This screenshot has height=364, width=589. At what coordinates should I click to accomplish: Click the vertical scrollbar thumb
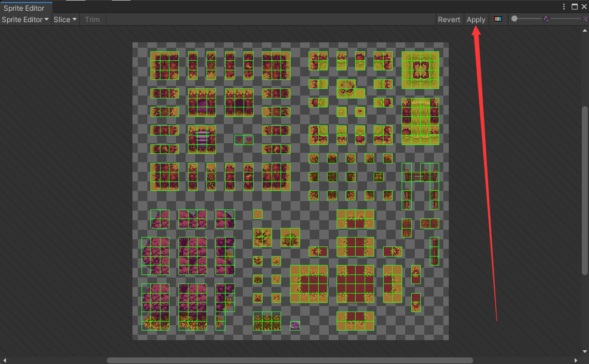coord(584,190)
